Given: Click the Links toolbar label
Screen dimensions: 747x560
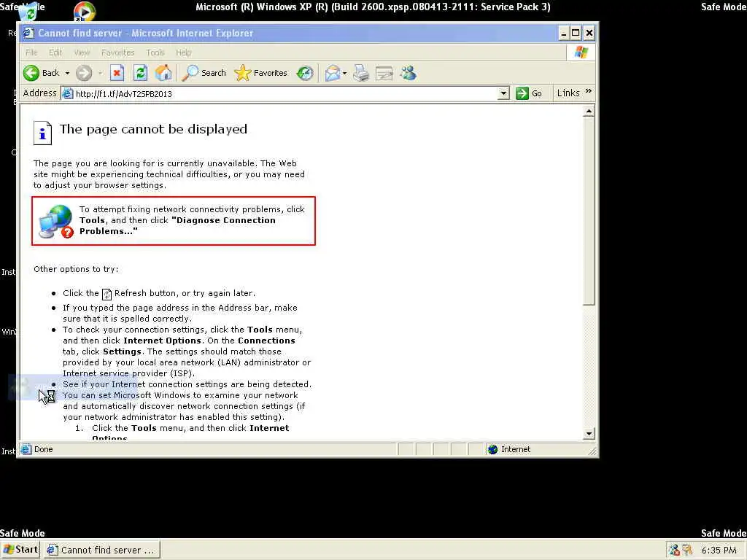Looking at the screenshot, I should coord(568,93).
